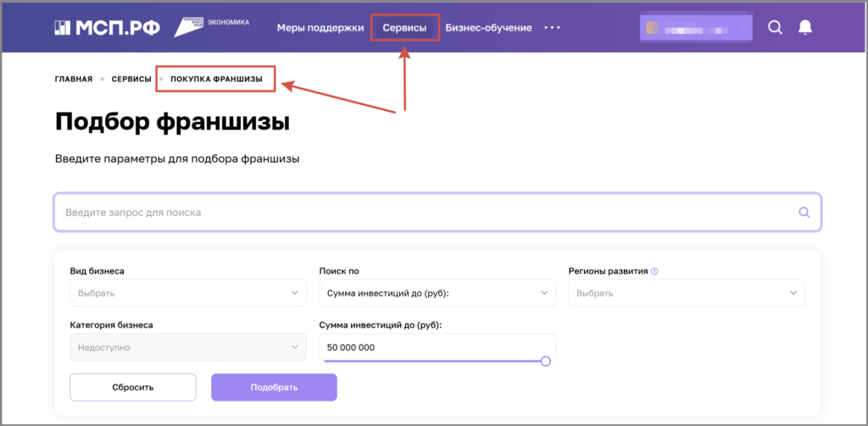Click the investment amount slider handle
The image size is (868, 426).
coord(546,361)
